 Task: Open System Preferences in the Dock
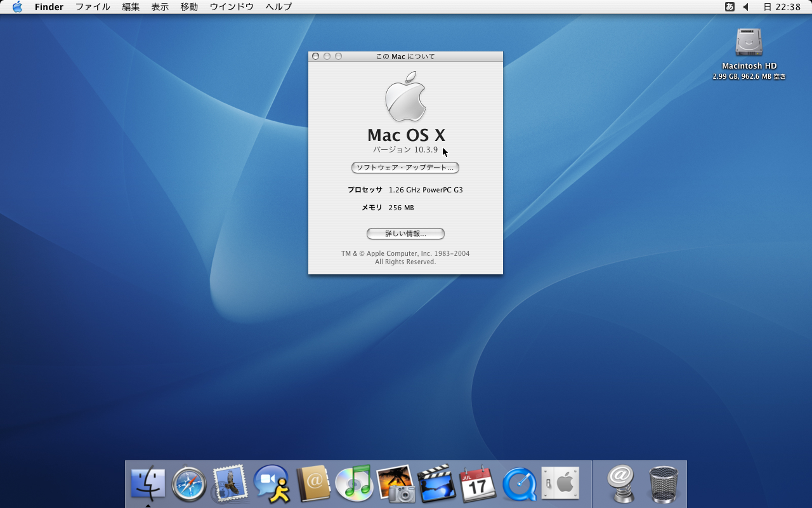560,485
